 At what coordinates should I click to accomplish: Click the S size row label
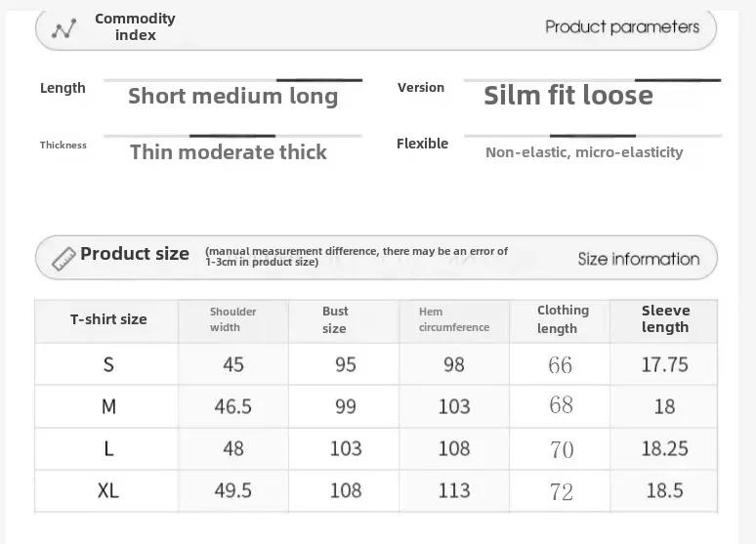pos(108,364)
